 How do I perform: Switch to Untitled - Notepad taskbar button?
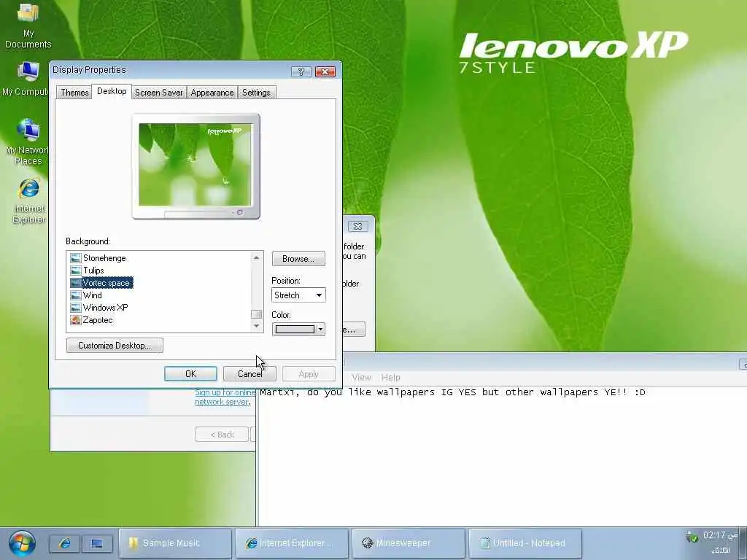525,542
